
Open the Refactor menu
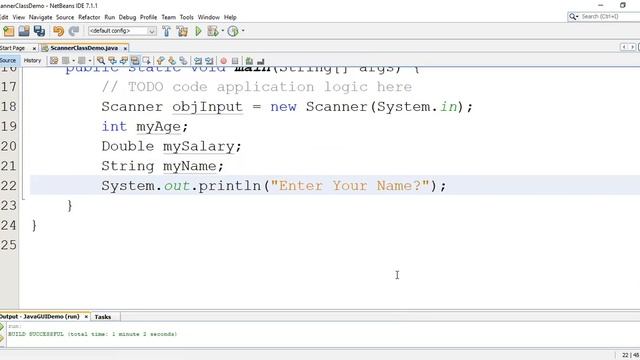pyautogui.click(x=89, y=17)
